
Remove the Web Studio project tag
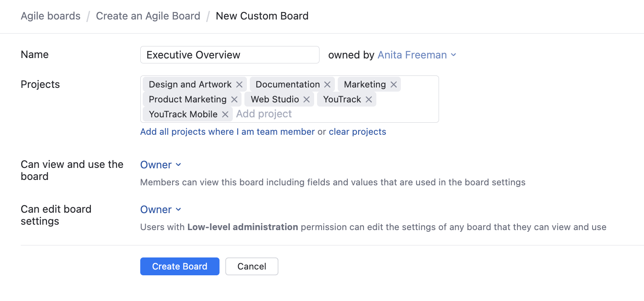[306, 99]
